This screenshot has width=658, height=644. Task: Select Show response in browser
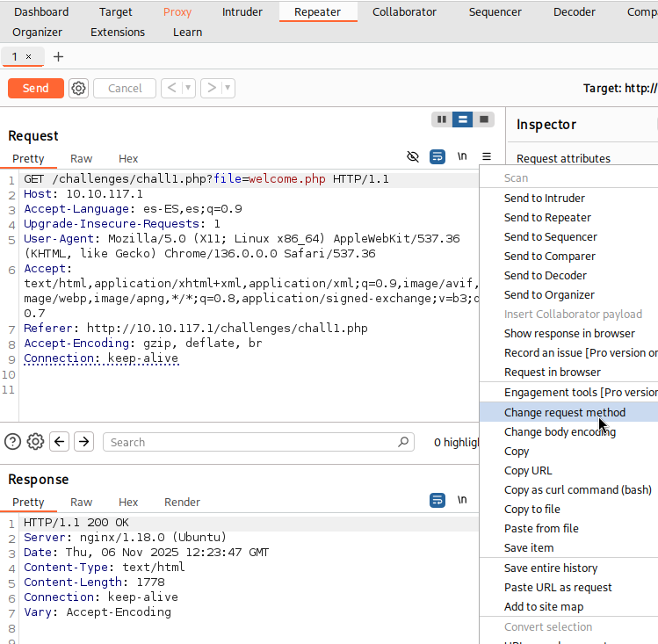pos(568,333)
